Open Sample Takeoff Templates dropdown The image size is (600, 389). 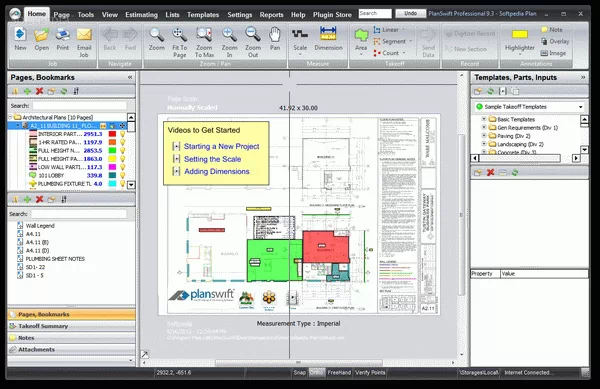(x=580, y=107)
